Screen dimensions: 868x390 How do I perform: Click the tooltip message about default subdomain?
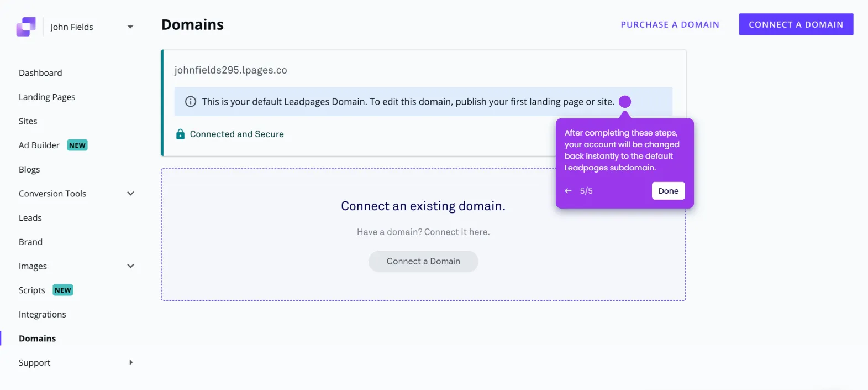(622, 150)
